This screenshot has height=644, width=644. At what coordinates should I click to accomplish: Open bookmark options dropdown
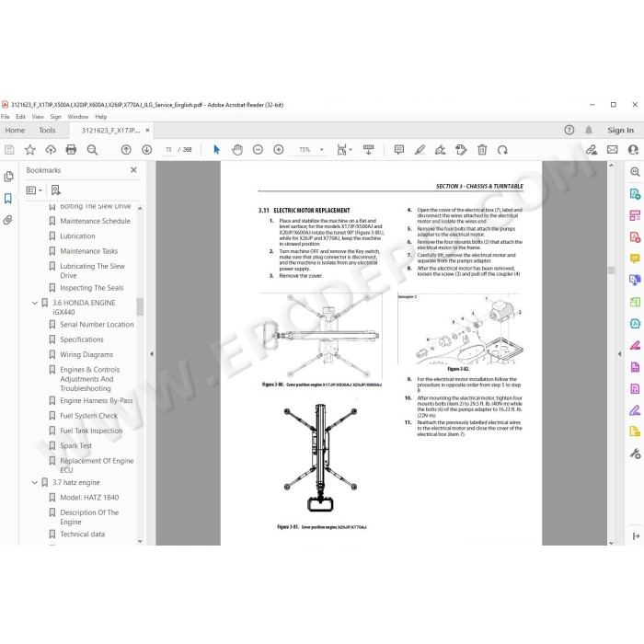click(x=34, y=190)
